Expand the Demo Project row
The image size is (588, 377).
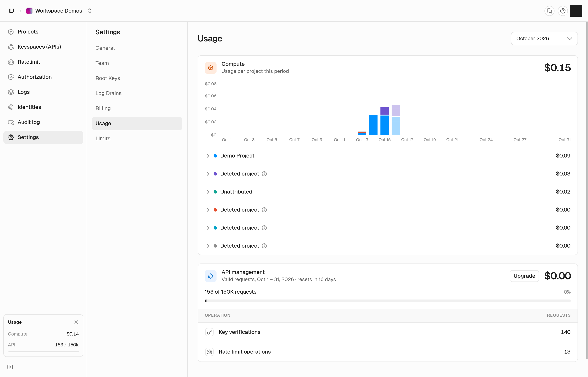(388, 156)
